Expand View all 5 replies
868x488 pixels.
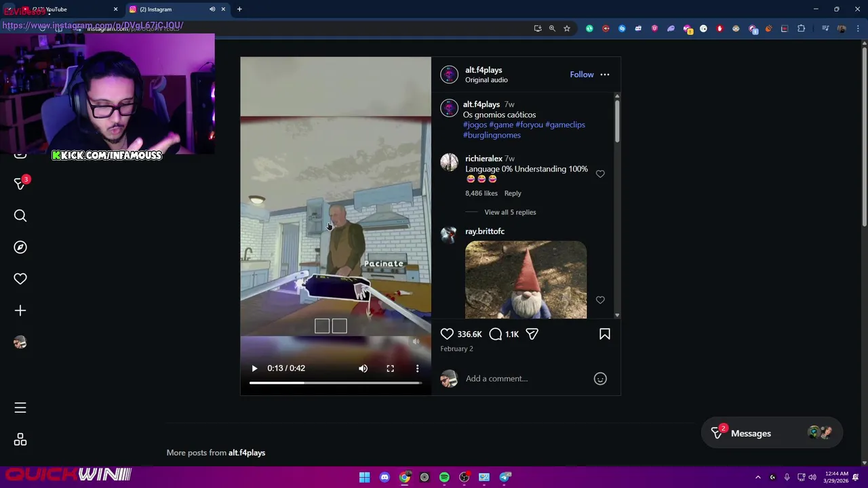(x=510, y=212)
